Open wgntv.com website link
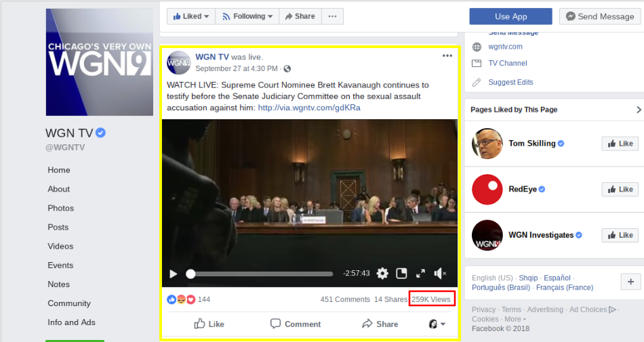 click(x=505, y=47)
